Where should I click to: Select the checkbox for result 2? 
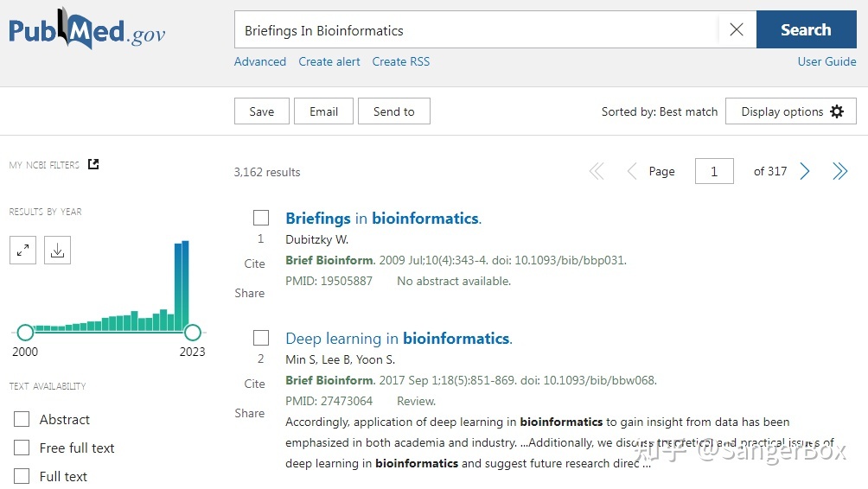261,338
